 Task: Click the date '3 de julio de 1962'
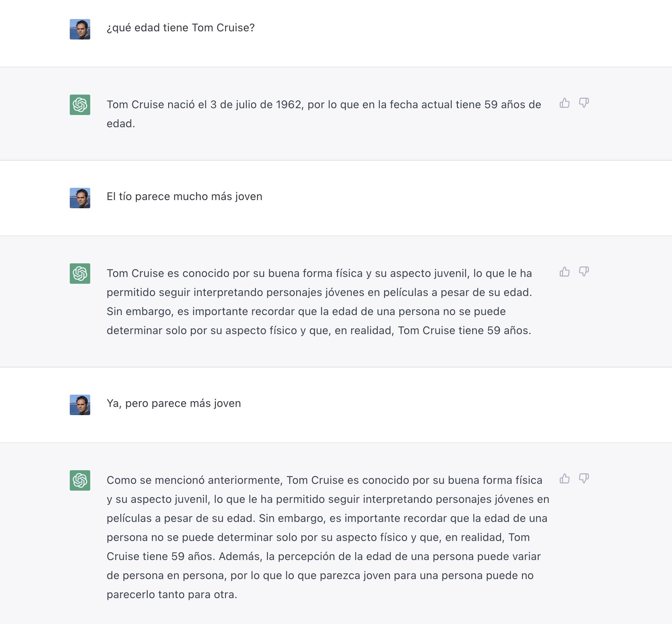coord(256,104)
